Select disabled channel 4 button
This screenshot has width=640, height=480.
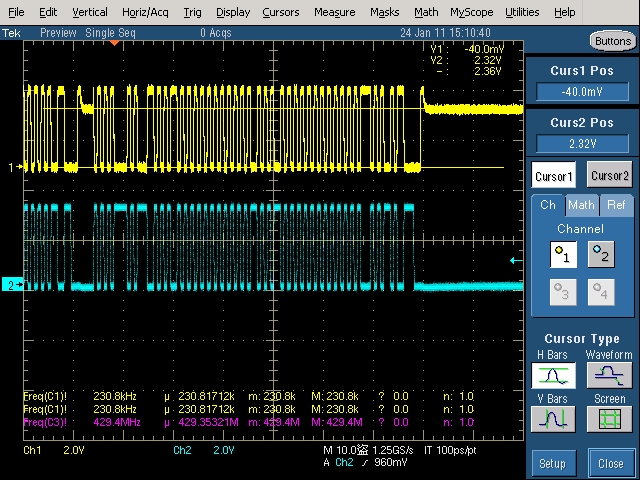[x=601, y=292]
